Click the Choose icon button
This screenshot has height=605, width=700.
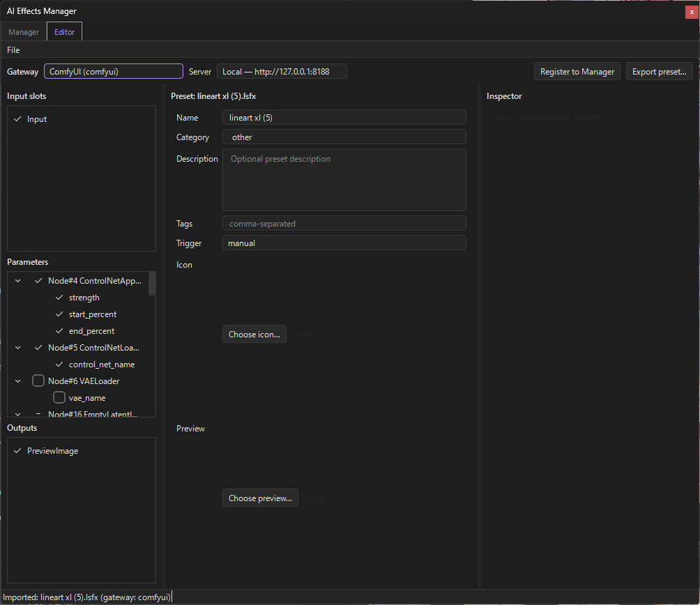pos(254,334)
